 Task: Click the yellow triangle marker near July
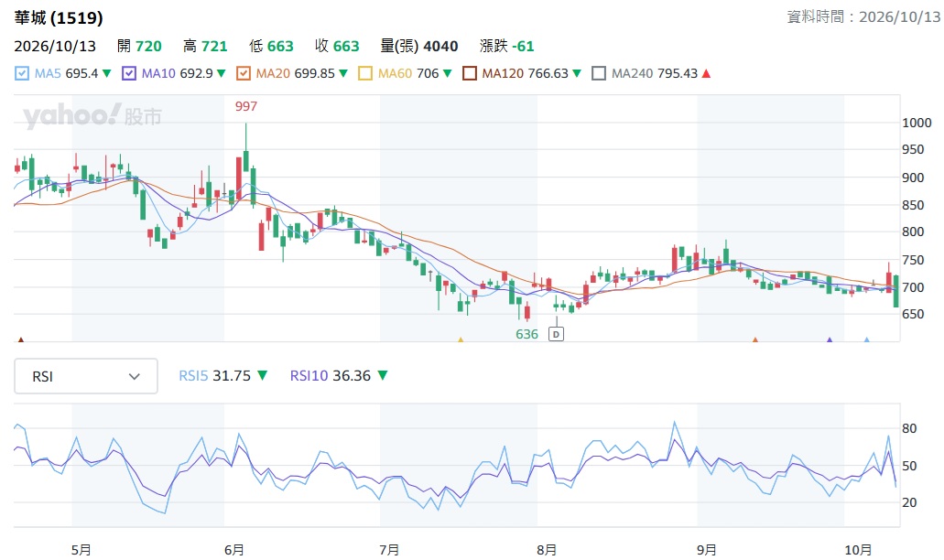tap(461, 339)
